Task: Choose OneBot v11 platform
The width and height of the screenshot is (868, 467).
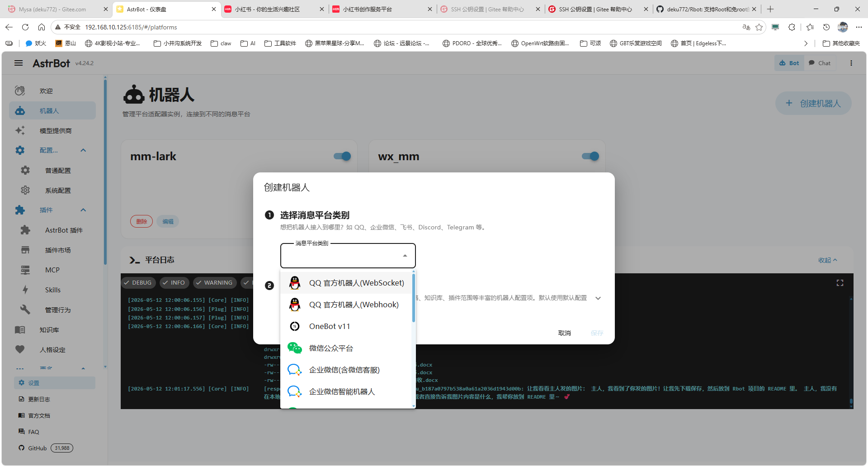Action: click(x=346, y=326)
